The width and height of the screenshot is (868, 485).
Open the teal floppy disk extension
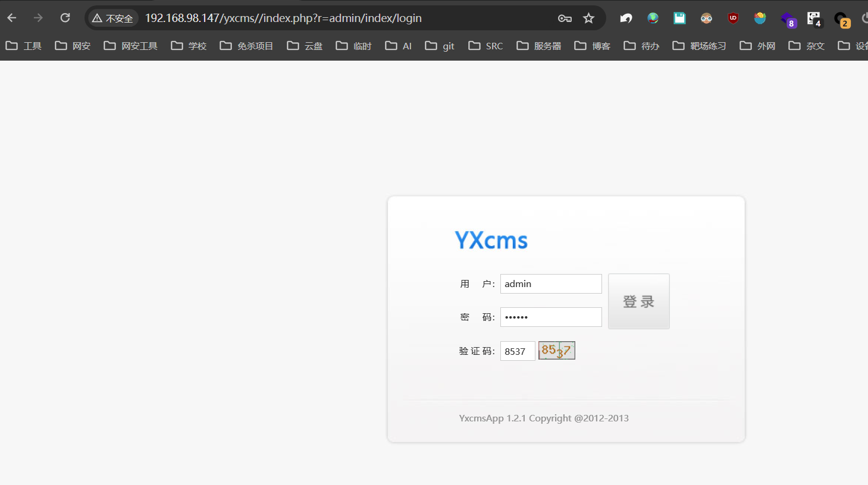point(679,18)
